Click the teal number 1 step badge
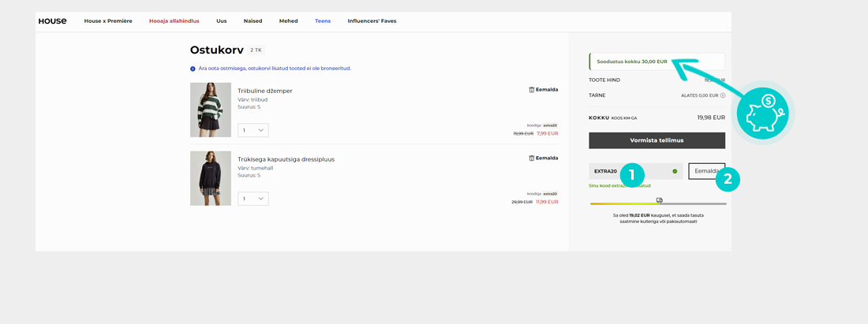Viewport: 868px width, 324px height. pyautogui.click(x=631, y=176)
